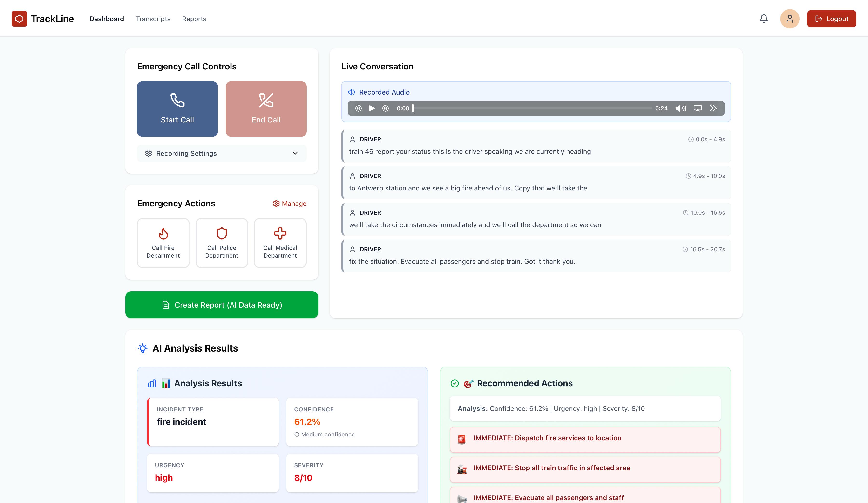Select transcript line 'train 46 report your status'
Viewport: 868px width, 503px height.
click(x=536, y=146)
